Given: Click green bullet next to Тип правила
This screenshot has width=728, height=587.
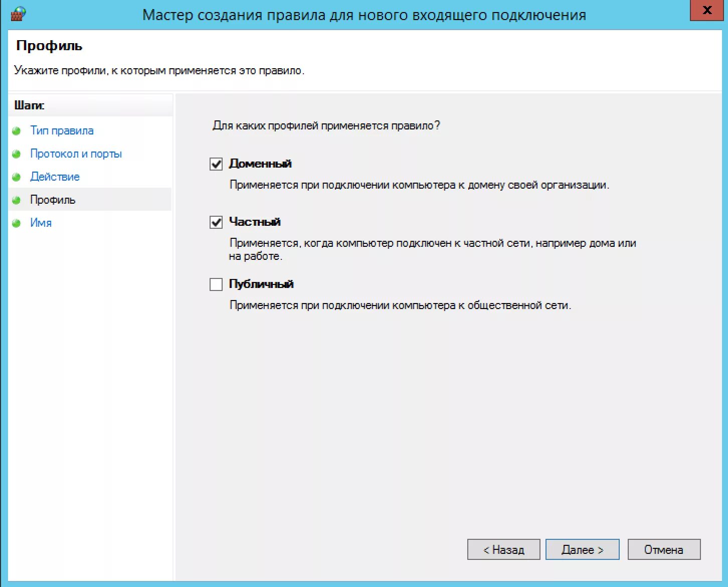Looking at the screenshot, I should [x=17, y=131].
